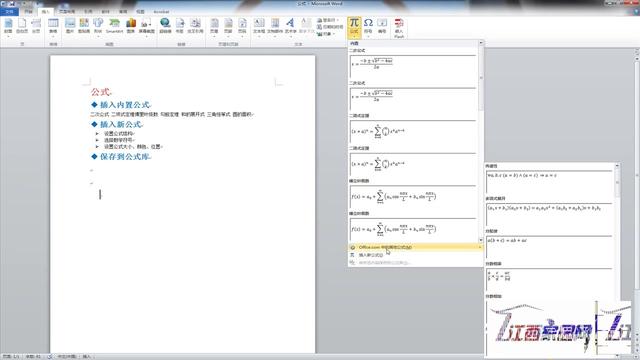
Task: Click Save Selection to Equation Gallery entry
Action: (x=416, y=263)
